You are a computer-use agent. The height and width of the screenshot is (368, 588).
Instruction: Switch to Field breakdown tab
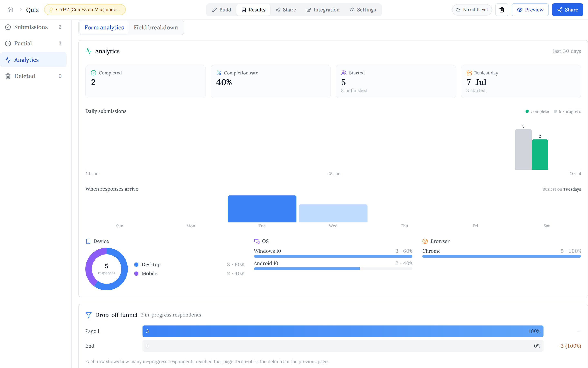coord(156,28)
